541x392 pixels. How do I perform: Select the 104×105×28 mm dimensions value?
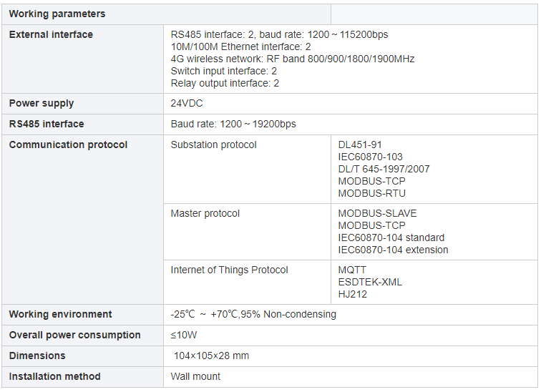tap(211, 356)
